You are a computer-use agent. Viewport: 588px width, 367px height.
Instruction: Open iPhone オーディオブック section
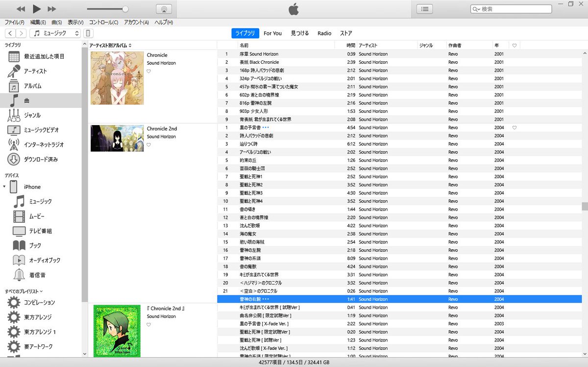pyautogui.click(x=45, y=260)
